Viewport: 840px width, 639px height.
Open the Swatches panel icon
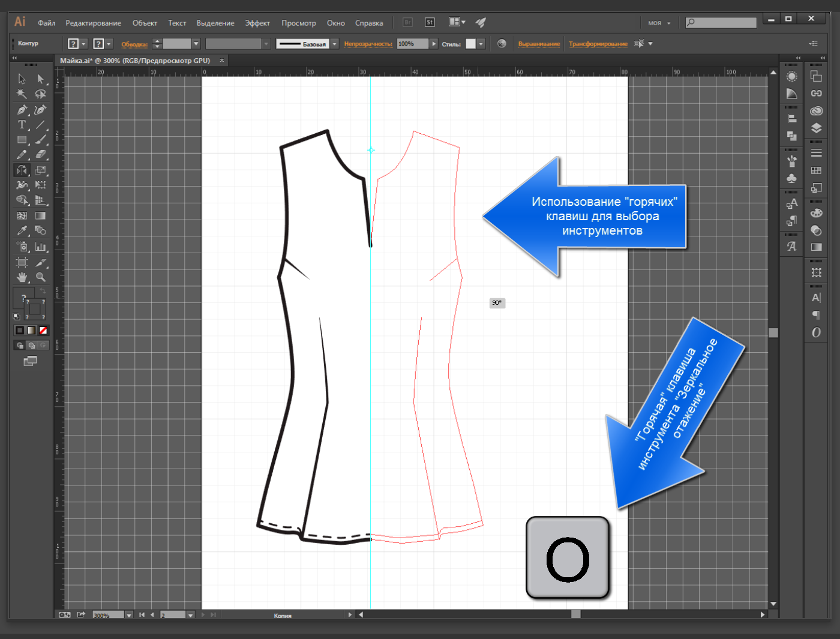point(816,170)
